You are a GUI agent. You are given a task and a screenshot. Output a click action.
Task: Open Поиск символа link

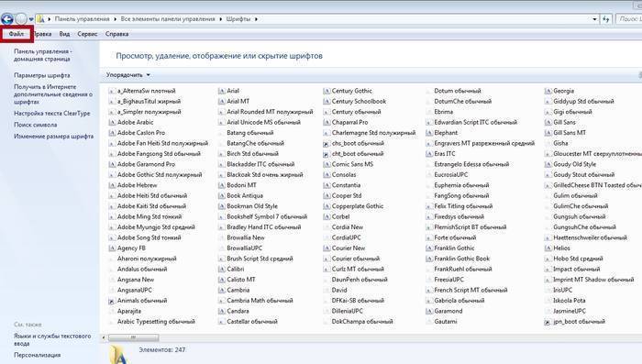coord(35,125)
